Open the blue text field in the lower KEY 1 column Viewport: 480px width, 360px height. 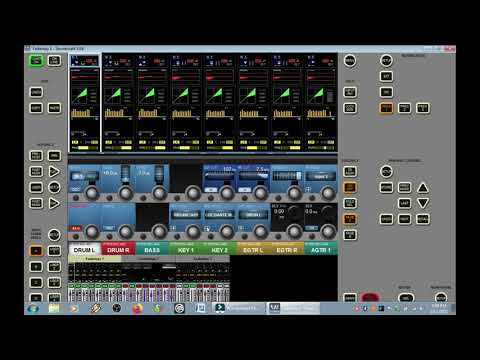[x=186, y=215]
